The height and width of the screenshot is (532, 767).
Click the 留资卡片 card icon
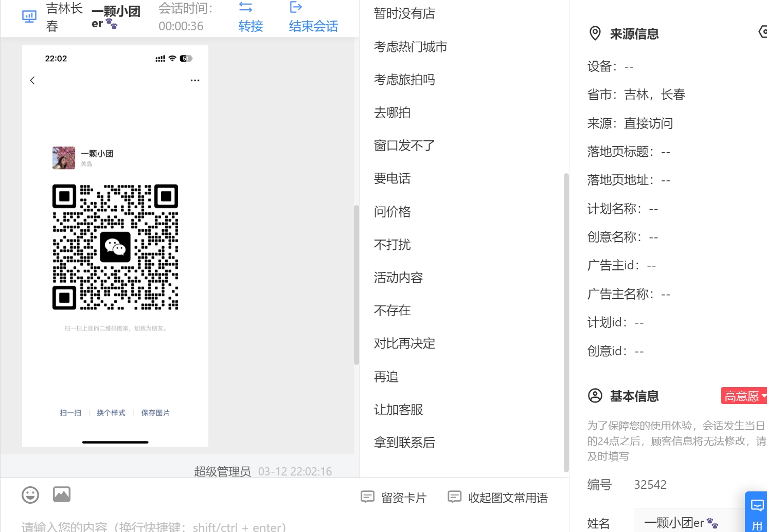coord(367,497)
